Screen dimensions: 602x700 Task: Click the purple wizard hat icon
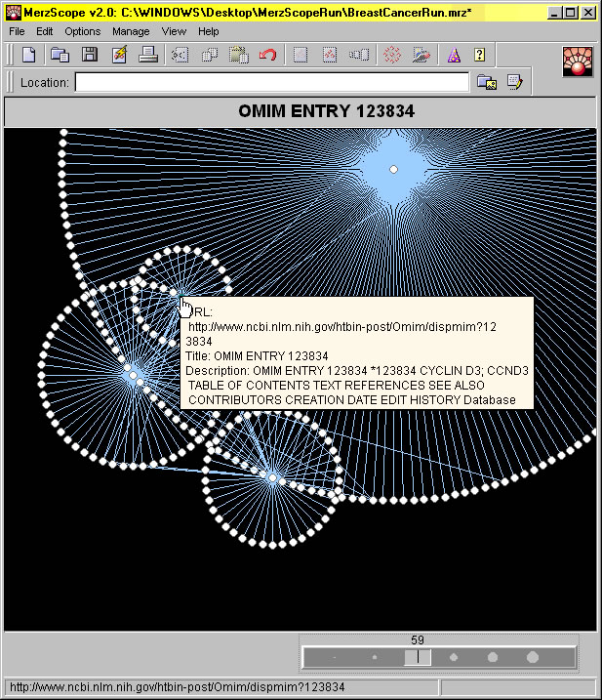point(453,55)
